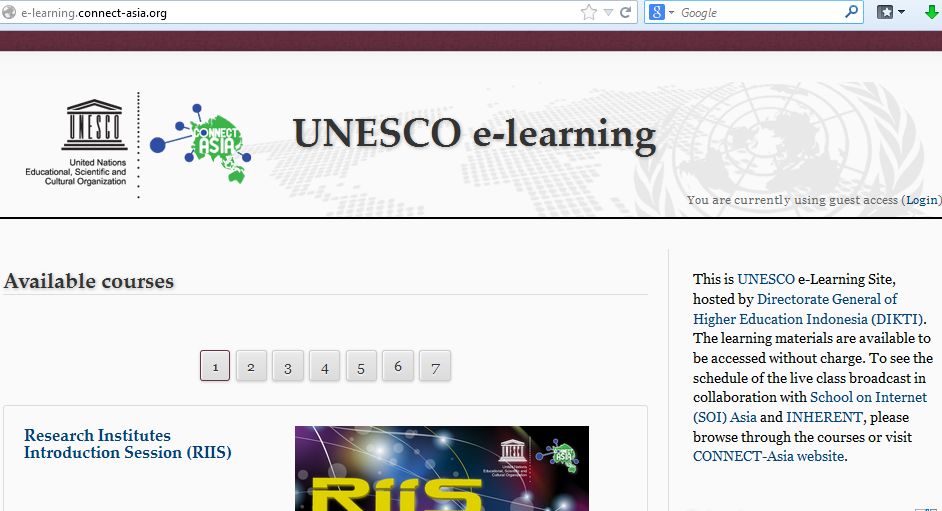Open Research Institutes Introduction Session course
Screen dimensions: 942x511
click(127, 444)
